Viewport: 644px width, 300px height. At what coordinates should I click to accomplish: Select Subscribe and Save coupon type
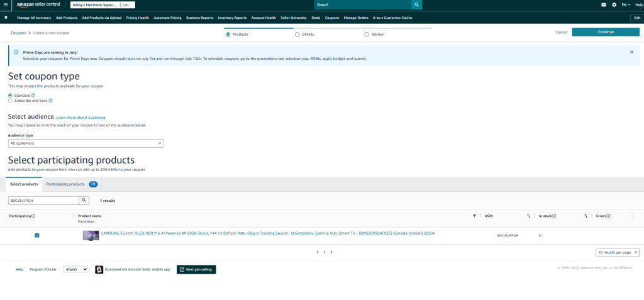pos(10,100)
